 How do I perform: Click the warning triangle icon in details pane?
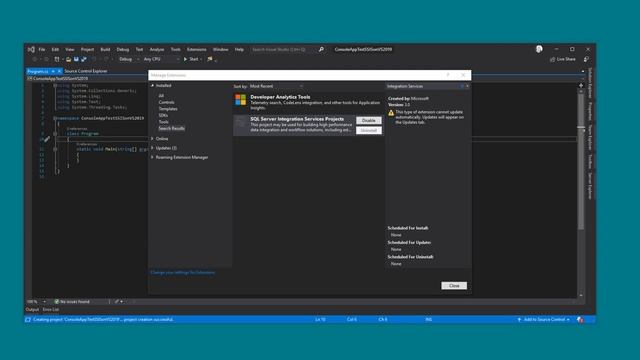click(x=391, y=113)
